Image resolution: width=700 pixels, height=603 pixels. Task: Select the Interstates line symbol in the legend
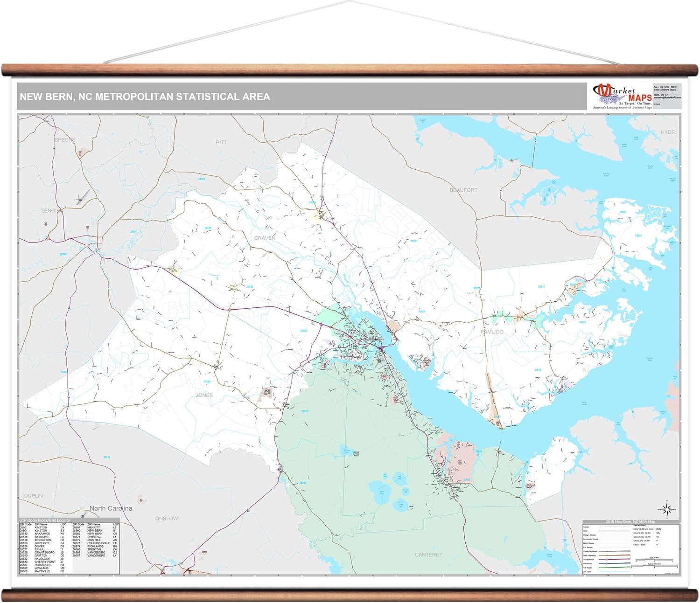(x=607, y=563)
